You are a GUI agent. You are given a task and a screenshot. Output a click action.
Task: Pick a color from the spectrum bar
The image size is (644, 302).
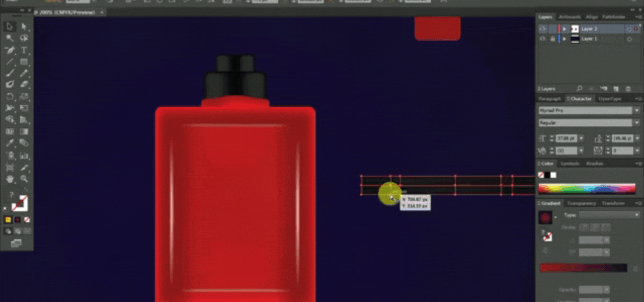tap(587, 189)
